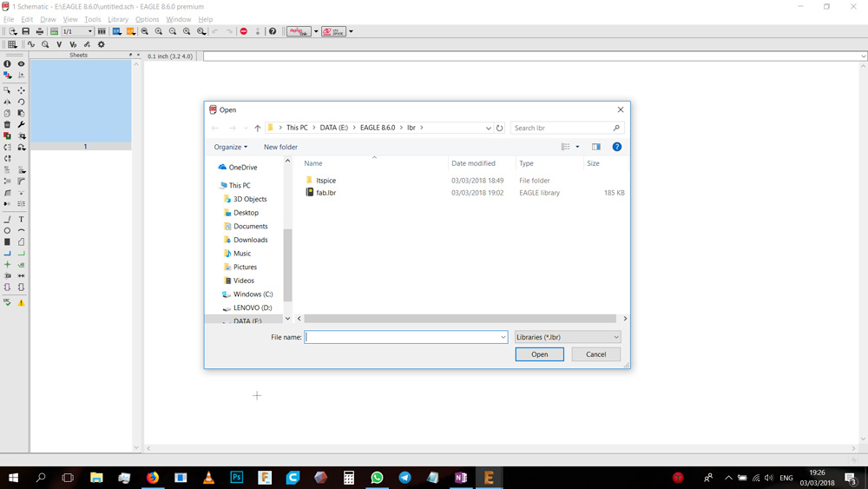Open the File name history dropdown
The height and width of the screenshot is (489, 868).
pyautogui.click(x=503, y=337)
